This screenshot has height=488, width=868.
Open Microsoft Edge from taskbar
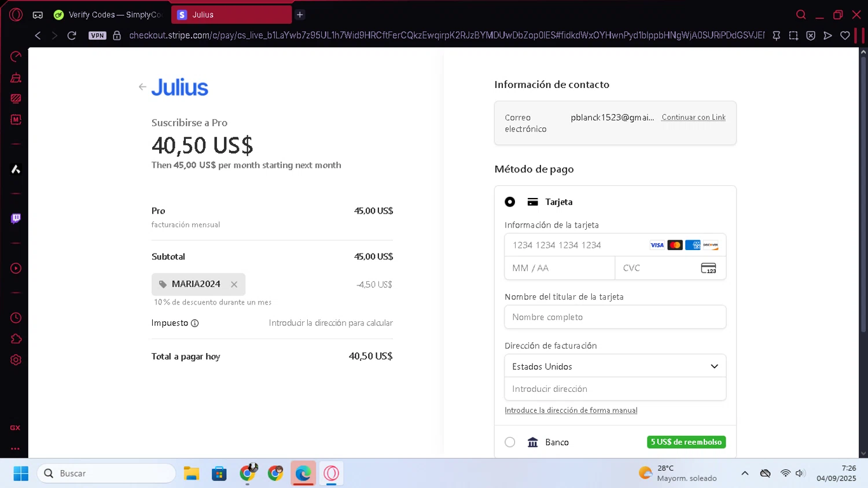(303, 474)
